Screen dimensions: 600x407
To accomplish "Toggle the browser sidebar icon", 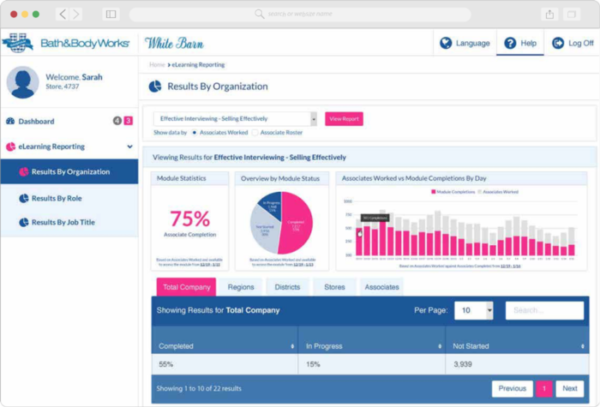I will click(x=111, y=14).
